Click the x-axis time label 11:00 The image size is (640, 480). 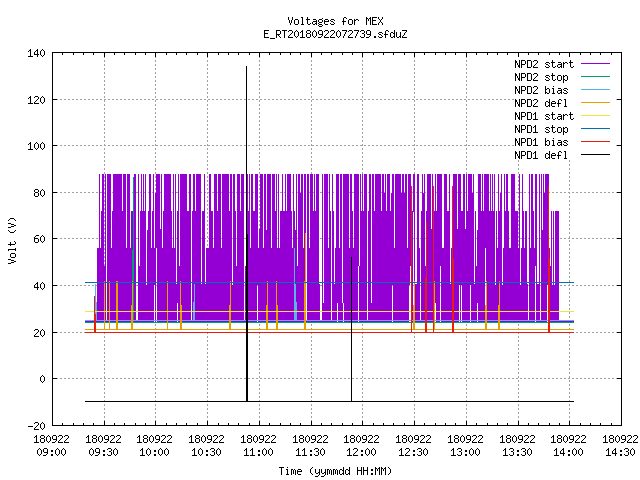click(x=258, y=452)
